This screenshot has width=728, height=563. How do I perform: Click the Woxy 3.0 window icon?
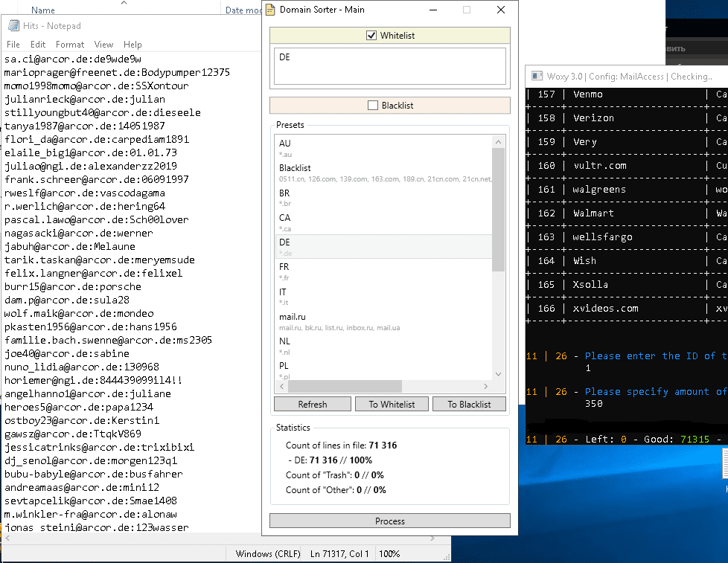(x=536, y=77)
